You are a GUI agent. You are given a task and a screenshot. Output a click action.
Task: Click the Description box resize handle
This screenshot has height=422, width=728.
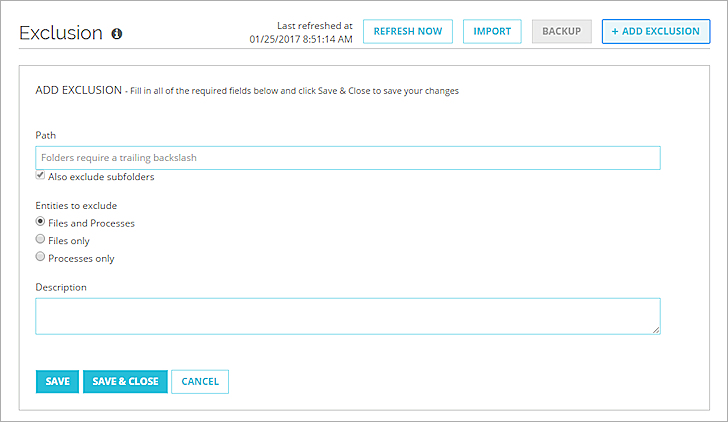coord(656,329)
